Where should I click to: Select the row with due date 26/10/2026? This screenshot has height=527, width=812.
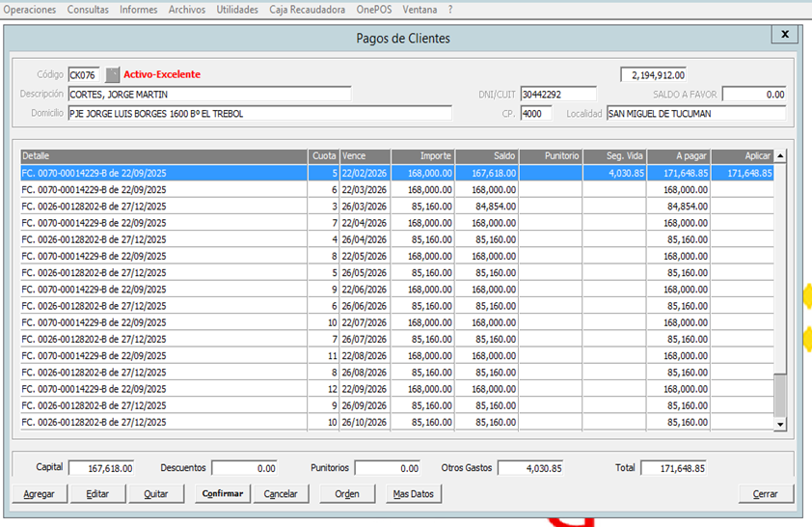[397, 422]
